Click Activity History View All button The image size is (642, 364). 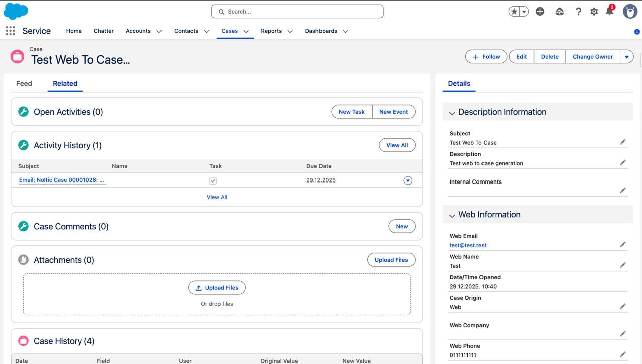pos(397,145)
